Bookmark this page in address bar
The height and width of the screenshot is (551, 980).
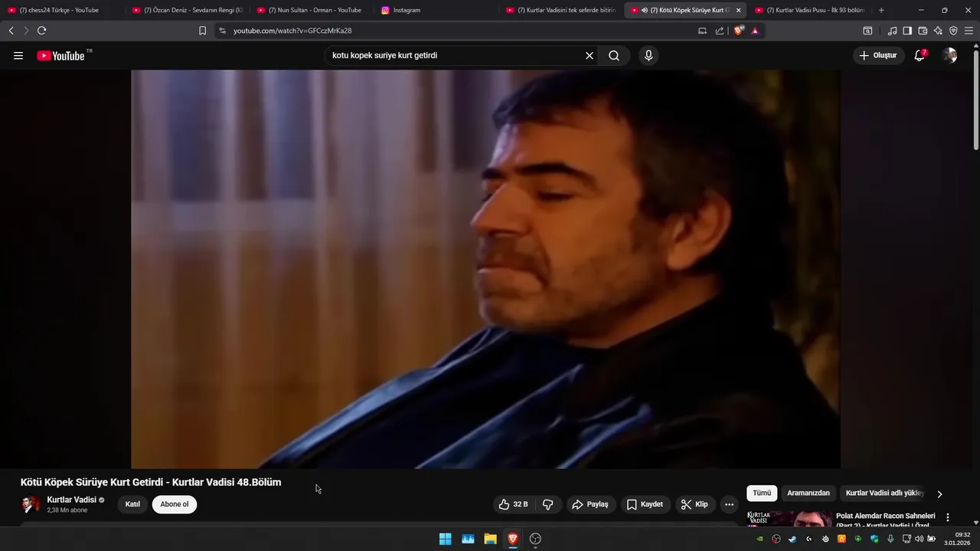(202, 31)
